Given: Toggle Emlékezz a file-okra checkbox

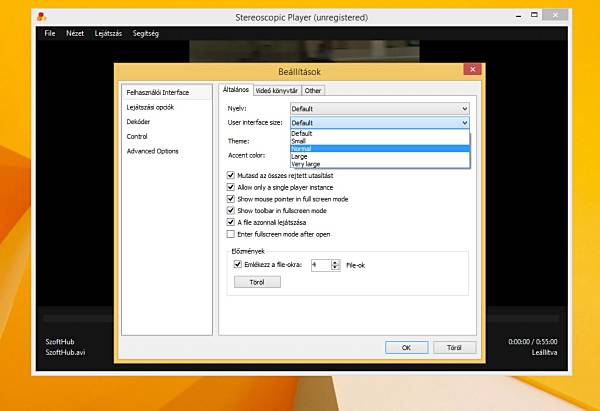Looking at the screenshot, I should [238, 264].
